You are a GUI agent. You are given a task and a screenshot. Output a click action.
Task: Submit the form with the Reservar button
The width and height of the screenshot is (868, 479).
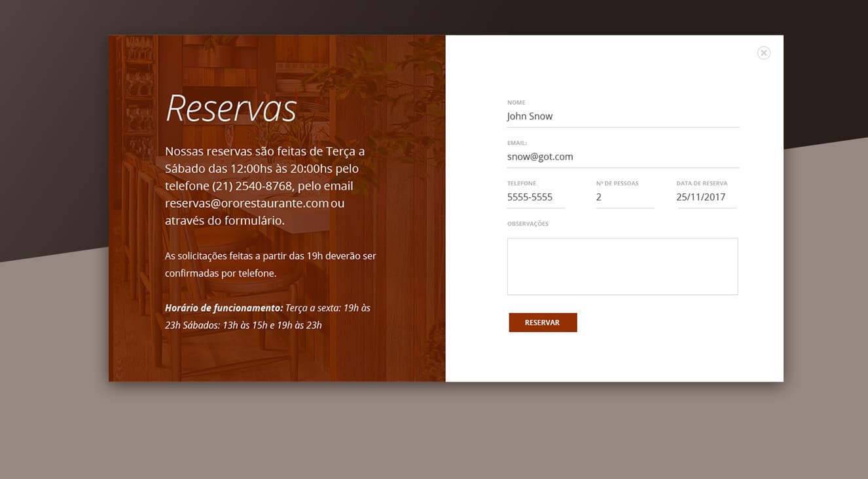coord(543,322)
